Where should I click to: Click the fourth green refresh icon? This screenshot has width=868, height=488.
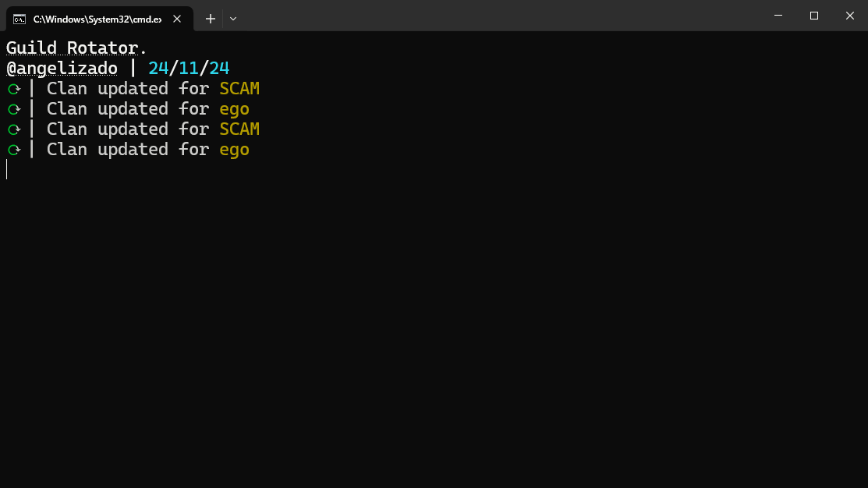click(x=13, y=150)
